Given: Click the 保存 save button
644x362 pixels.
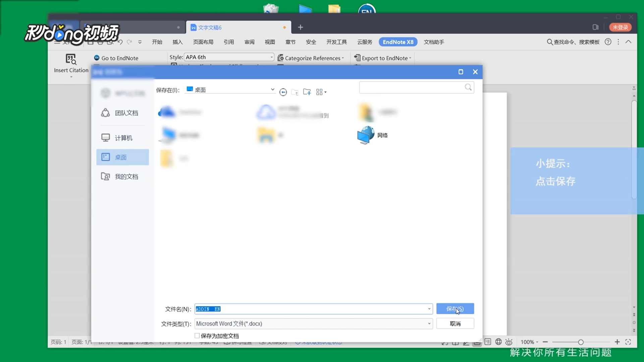Looking at the screenshot, I should pyautogui.click(x=455, y=309).
